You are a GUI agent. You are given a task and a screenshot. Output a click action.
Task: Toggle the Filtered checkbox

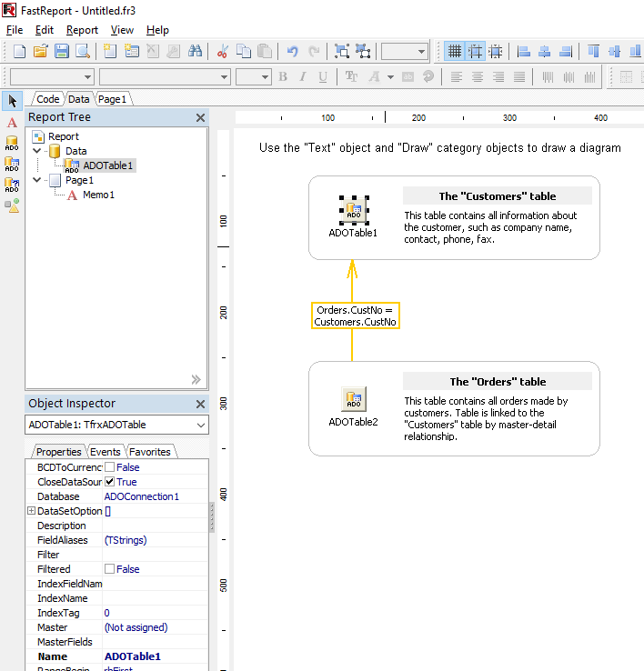pos(110,569)
